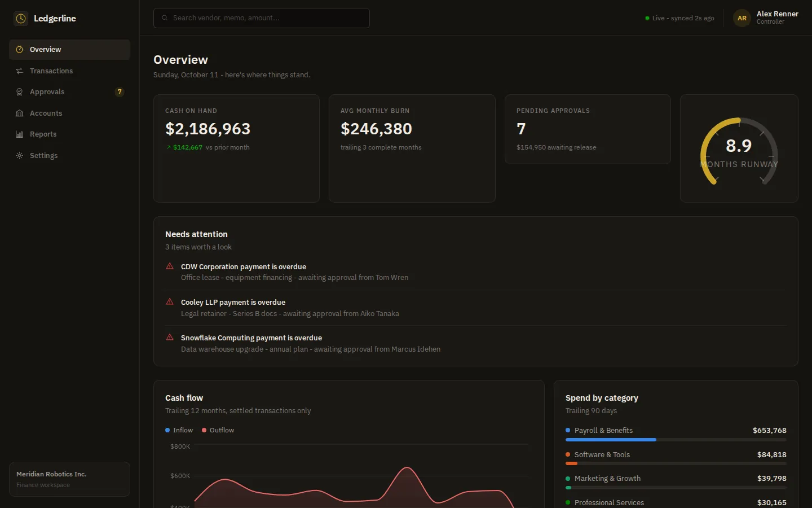Image resolution: width=812 pixels, height=508 pixels.
Task: Open the Cooley LLP overdue payment item
Action: [x=475, y=308]
